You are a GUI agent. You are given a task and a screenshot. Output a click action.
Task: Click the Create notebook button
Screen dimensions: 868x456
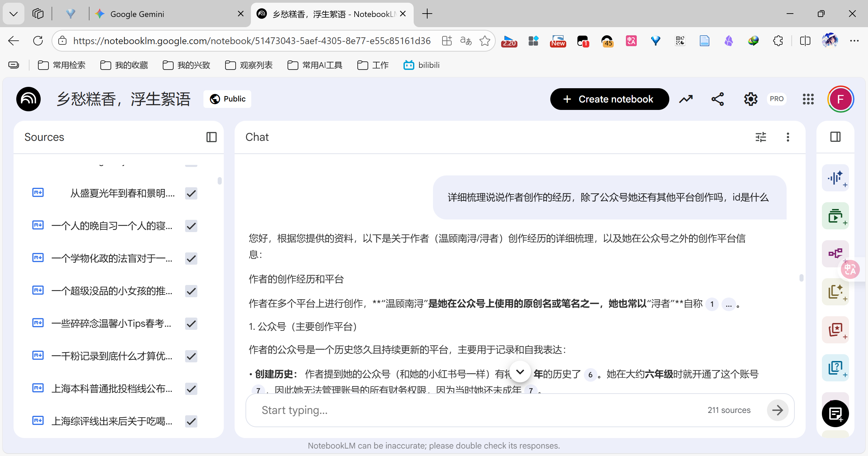pos(609,99)
